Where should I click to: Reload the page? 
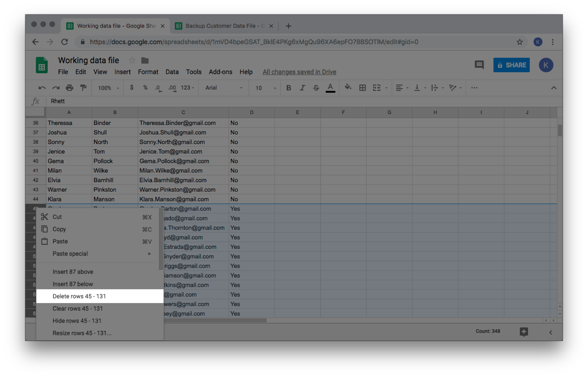[x=64, y=42]
